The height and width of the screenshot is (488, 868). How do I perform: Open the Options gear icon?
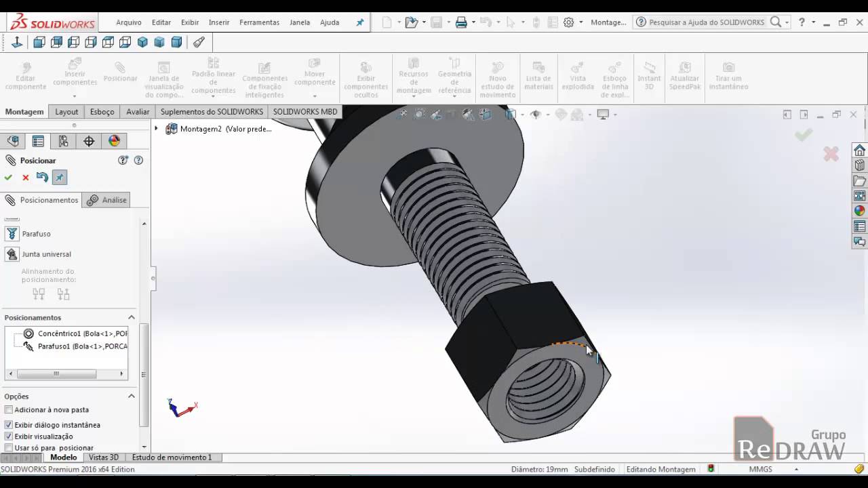pyautogui.click(x=568, y=22)
